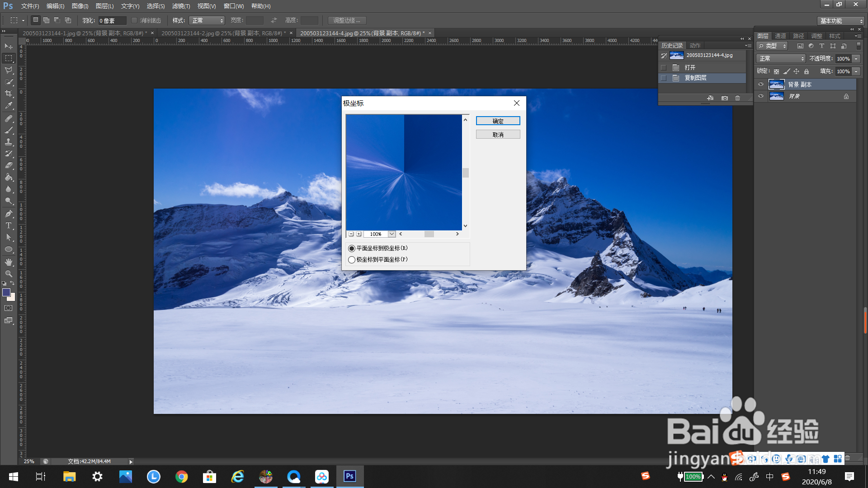Select the Zoom tool in toolbar
868x488 pixels.
9,274
